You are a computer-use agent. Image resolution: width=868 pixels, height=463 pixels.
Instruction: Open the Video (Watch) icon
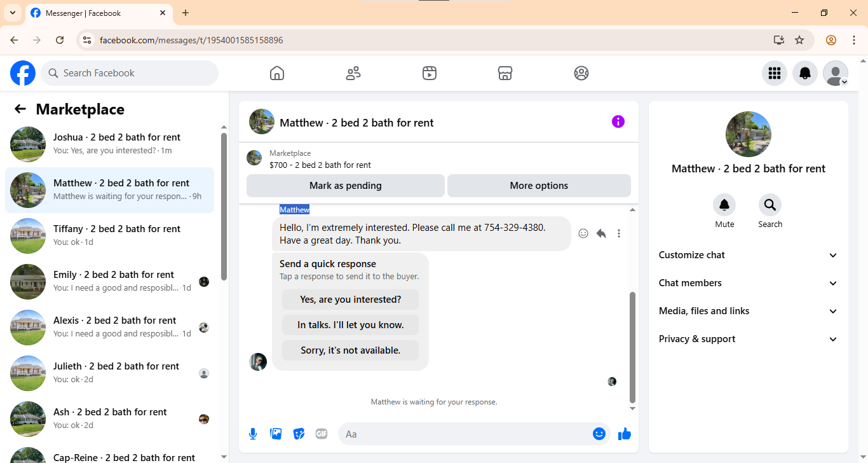[430, 73]
